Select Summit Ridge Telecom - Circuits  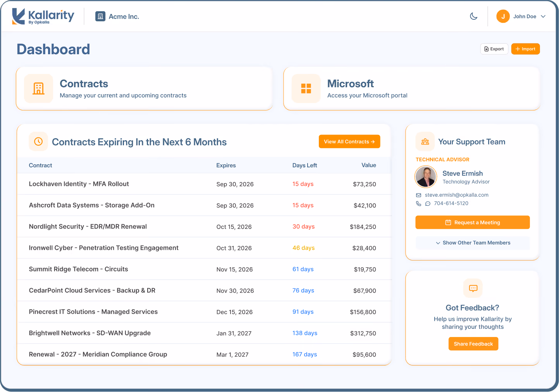pyautogui.click(x=204, y=269)
